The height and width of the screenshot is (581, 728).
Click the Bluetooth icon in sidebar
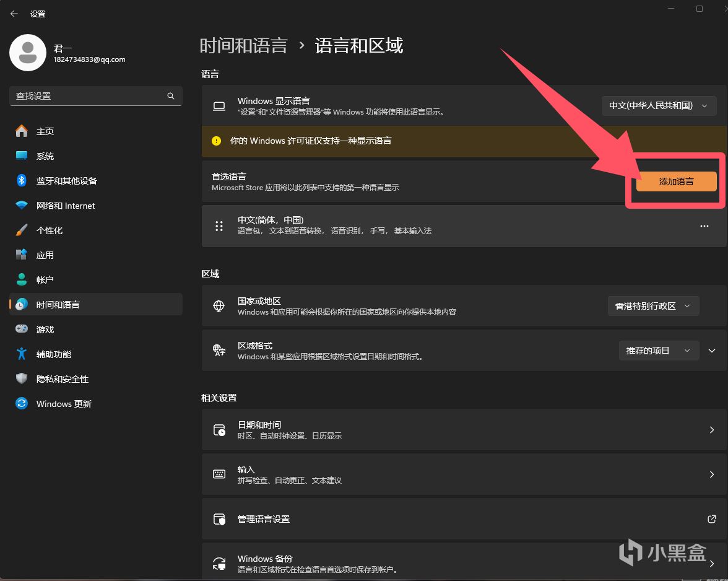(x=21, y=180)
